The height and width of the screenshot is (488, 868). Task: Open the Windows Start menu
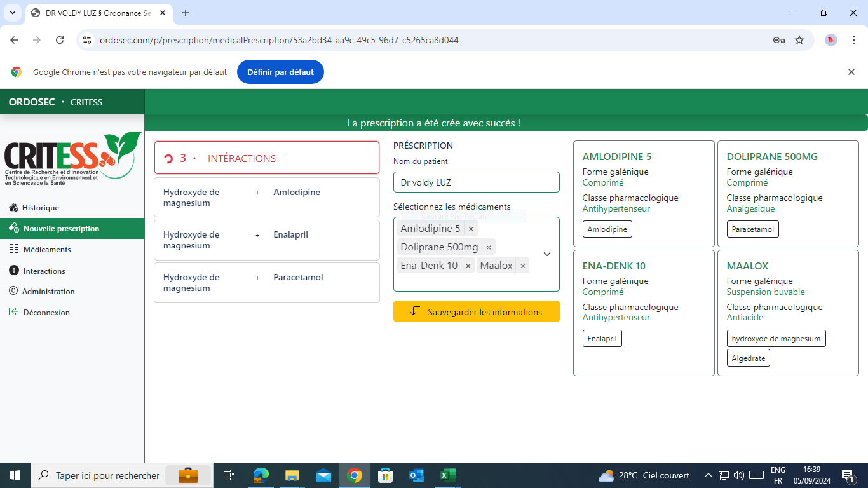point(15,475)
